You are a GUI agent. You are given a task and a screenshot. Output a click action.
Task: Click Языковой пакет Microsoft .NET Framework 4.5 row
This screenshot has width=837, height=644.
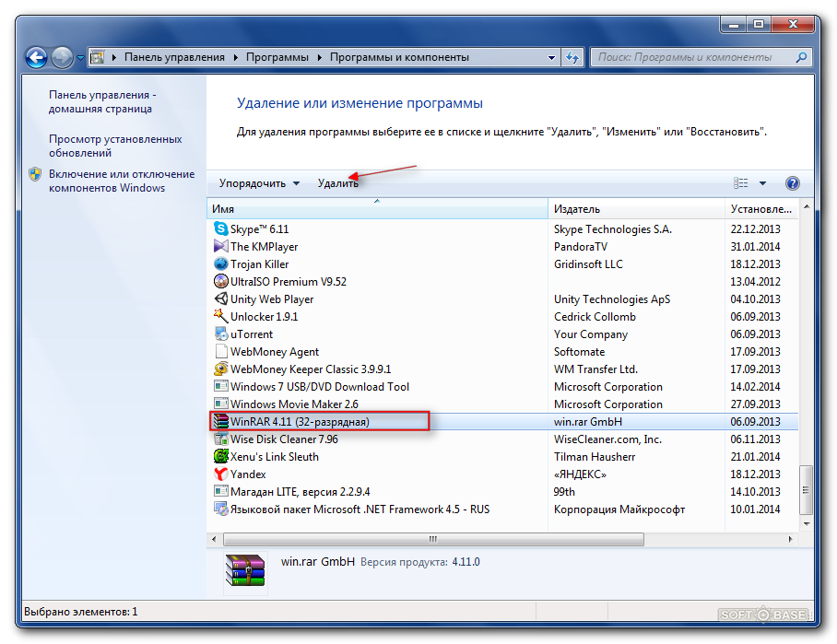click(502, 509)
